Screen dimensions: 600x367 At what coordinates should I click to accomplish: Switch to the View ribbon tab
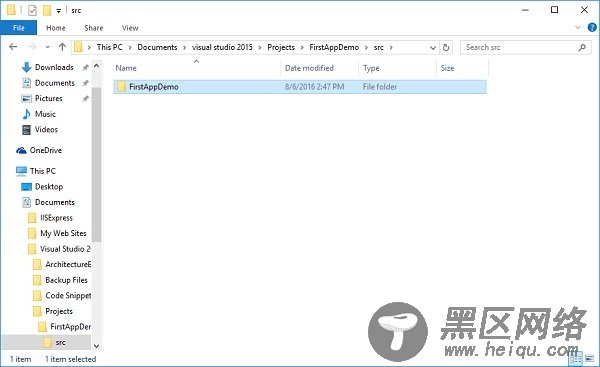coord(130,28)
